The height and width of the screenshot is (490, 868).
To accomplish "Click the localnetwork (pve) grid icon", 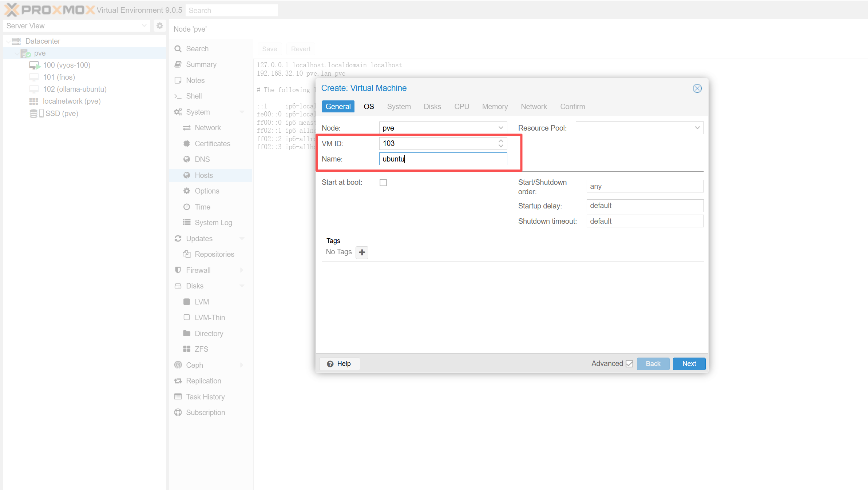I will 33,101.
